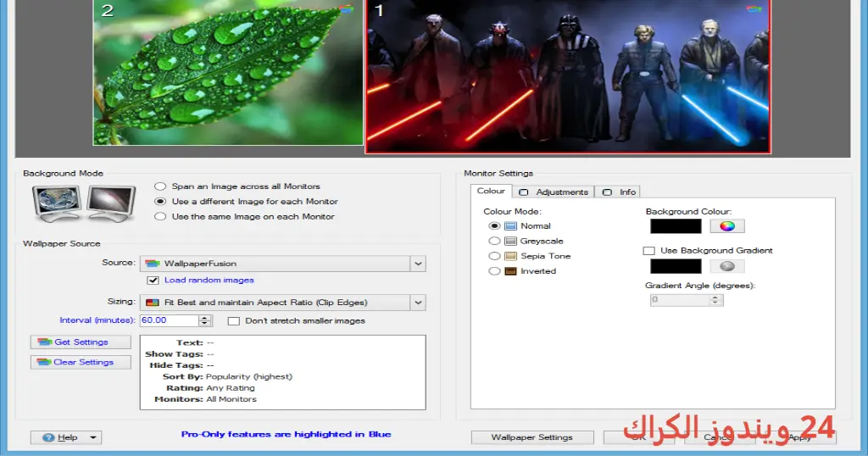
Task: Click the Sepia Tone mode icon
Action: pos(510,256)
